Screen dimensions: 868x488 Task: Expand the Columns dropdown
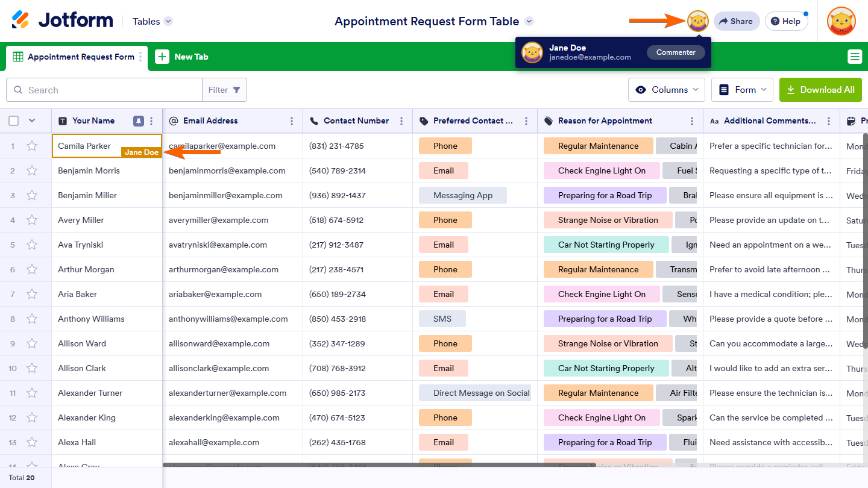tap(666, 90)
